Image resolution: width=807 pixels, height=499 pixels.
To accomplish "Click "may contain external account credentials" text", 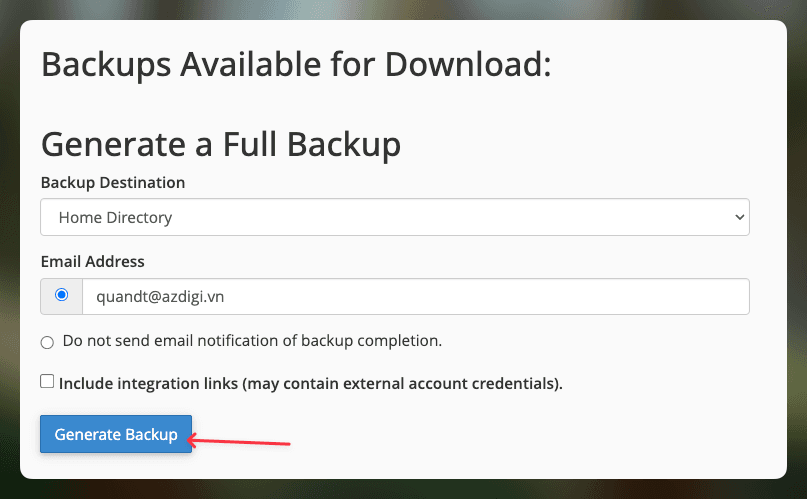I will point(400,383).
